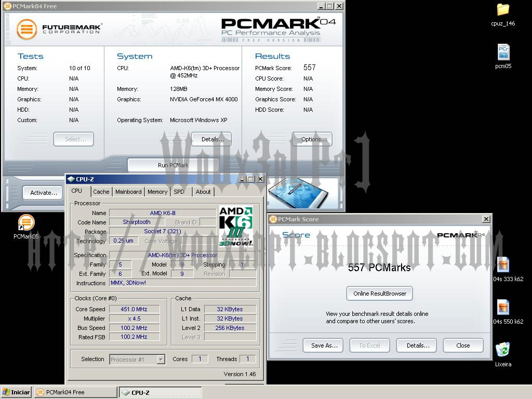Switch to the Memory tab in CPU-Z
Screen dimensions: 532x399
[157, 192]
